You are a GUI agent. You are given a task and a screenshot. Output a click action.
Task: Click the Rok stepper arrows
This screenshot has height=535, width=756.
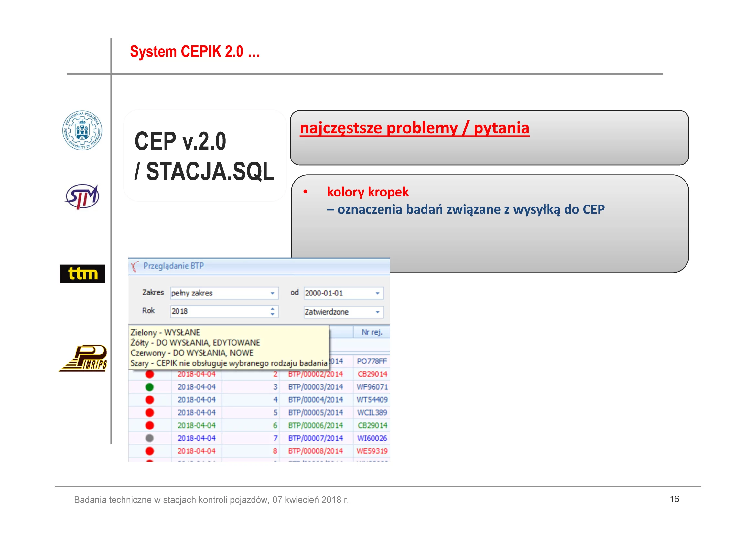click(x=273, y=312)
